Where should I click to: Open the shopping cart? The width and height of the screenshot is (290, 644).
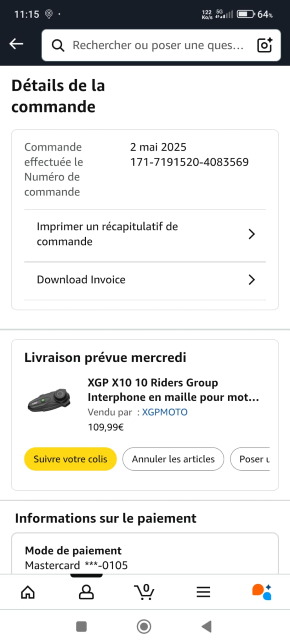(x=145, y=592)
